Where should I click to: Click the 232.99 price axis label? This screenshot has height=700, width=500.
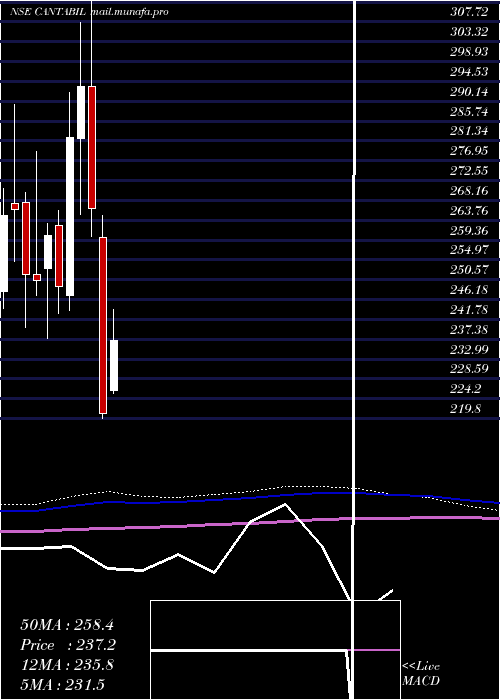pyautogui.click(x=469, y=349)
